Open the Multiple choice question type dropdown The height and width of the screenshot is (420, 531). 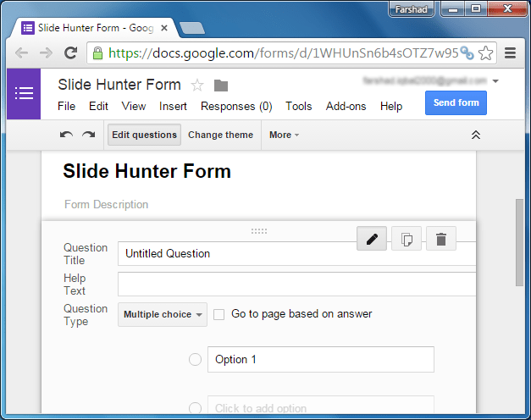point(163,314)
